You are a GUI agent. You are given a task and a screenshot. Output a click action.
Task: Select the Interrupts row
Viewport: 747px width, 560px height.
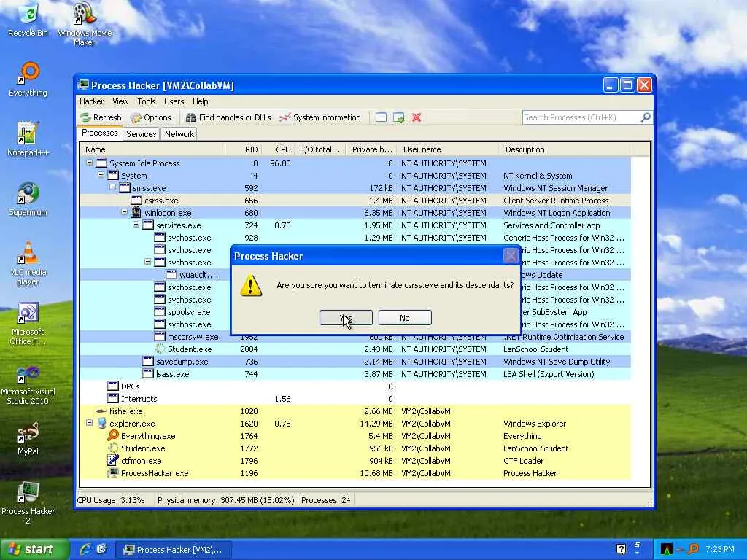point(355,399)
